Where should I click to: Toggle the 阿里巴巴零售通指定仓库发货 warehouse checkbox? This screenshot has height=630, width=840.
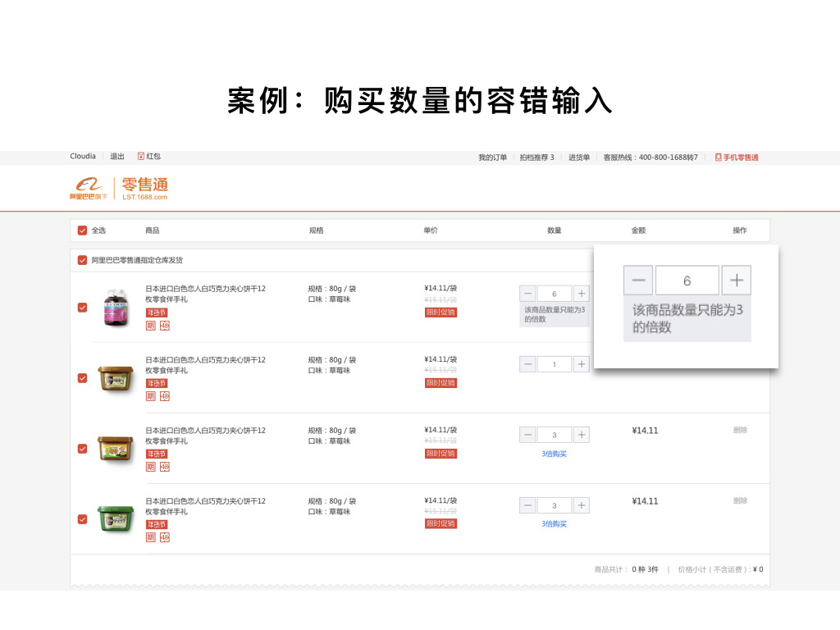pos(82,259)
